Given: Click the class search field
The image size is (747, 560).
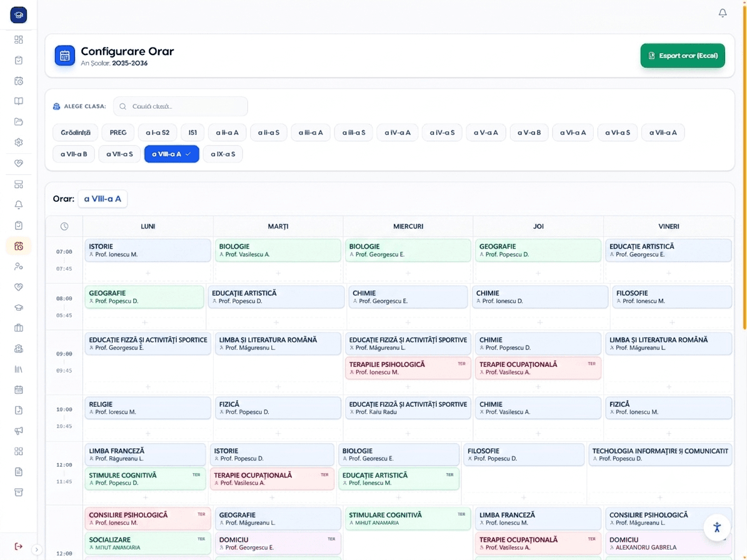Looking at the screenshot, I should coord(181,106).
